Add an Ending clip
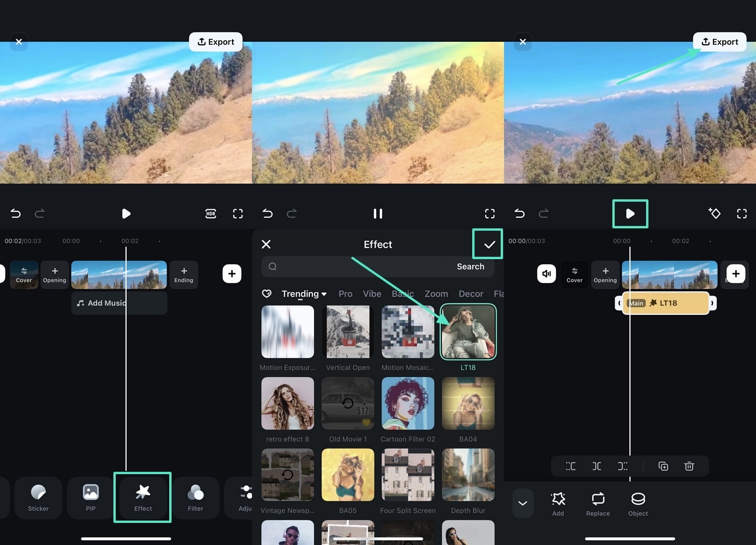 pyautogui.click(x=184, y=275)
